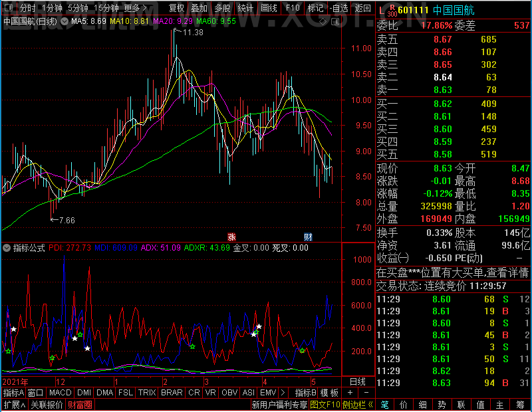Select the OBV indicator

pos(229,393)
